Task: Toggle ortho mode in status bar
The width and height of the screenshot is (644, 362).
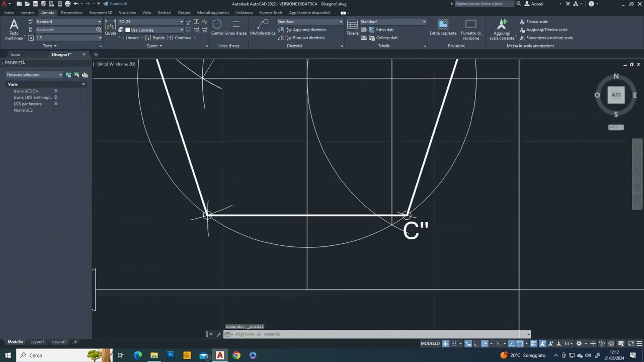Action: pyautogui.click(x=476, y=343)
